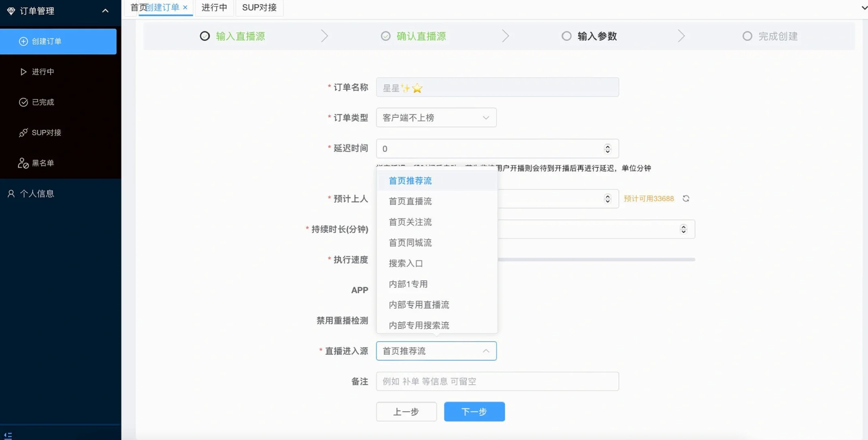Switch to the SUP对接 tab
The width and height of the screenshot is (868, 440).
pos(259,7)
